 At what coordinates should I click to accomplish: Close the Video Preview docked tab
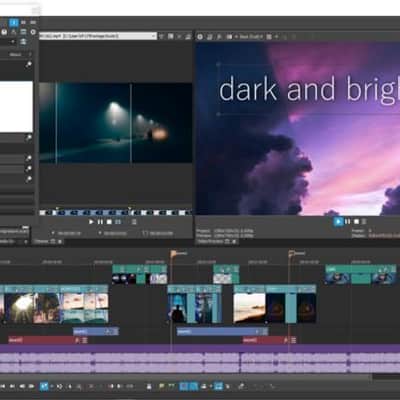(235, 242)
